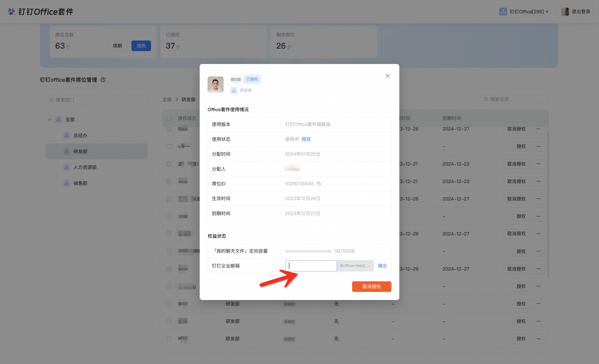Click the DingTalk Office suite logo
Viewport: 599px width, 364px height.
[11, 11]
